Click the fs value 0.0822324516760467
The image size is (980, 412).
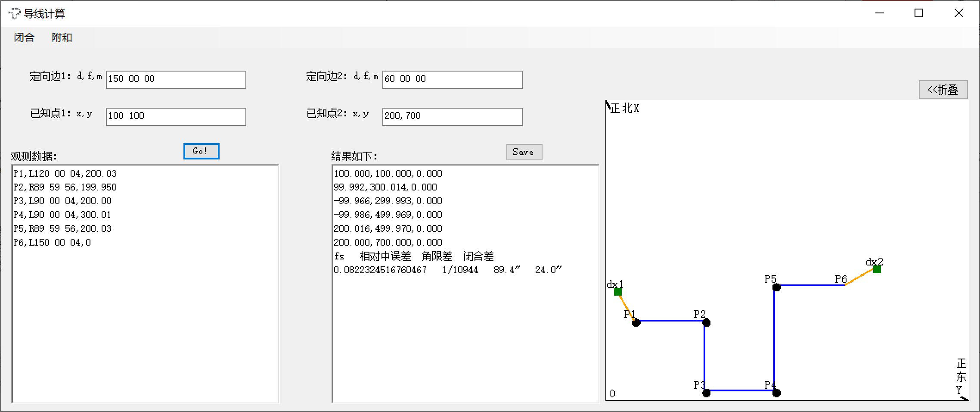380,270
